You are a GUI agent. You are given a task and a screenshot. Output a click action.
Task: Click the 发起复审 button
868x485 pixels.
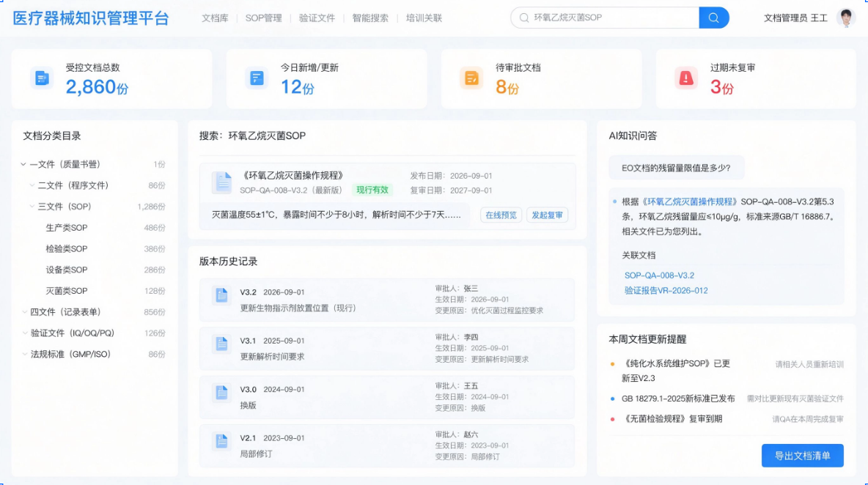click(547, 215)
